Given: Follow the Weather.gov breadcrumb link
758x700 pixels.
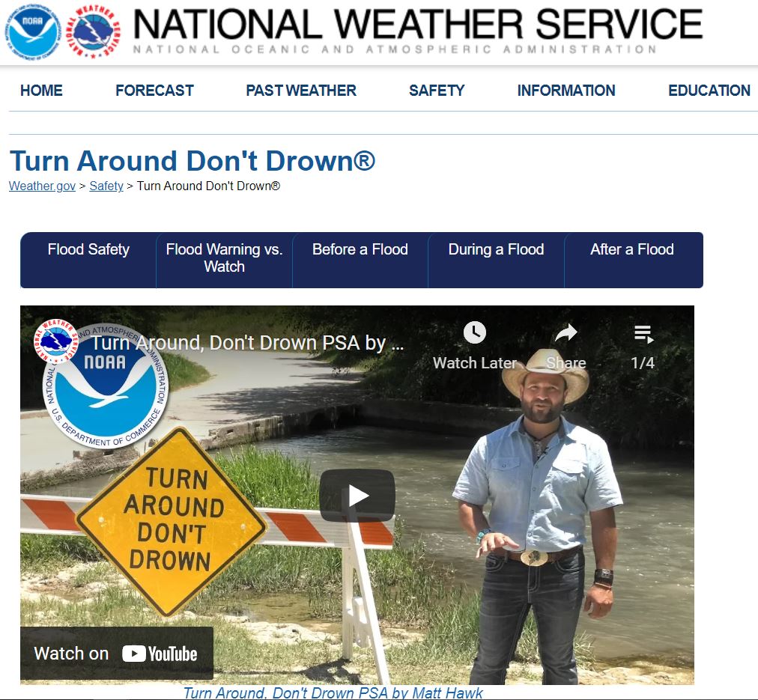Looking at the screenshot, I should pos(42,186).
